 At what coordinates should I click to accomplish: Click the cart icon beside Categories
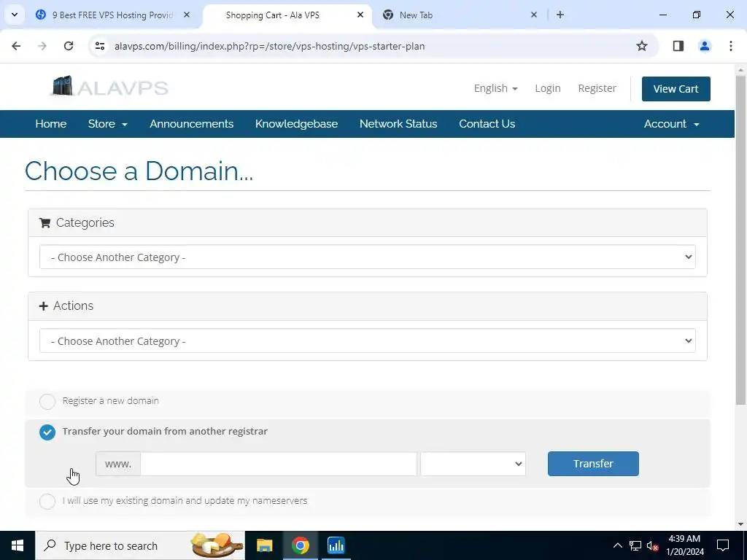[x=44, y=223]
